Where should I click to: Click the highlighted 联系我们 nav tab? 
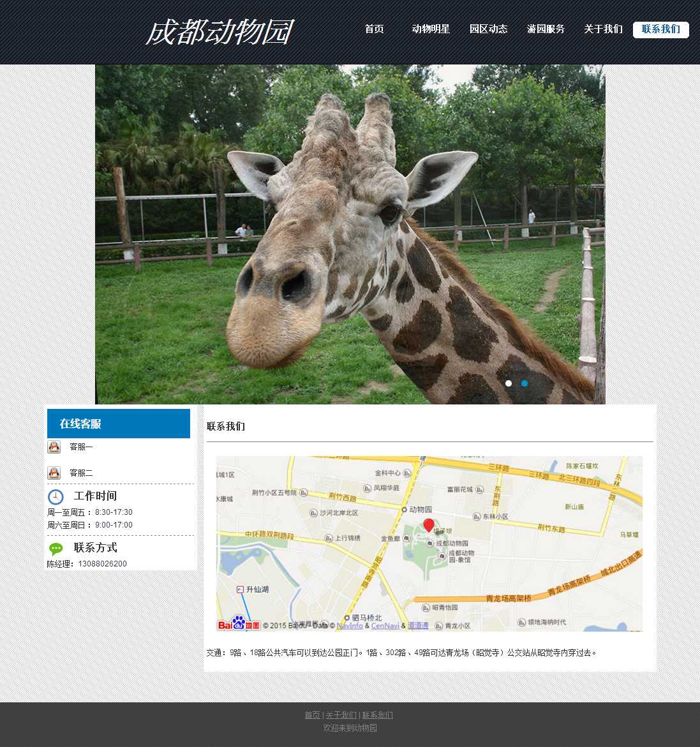660,29
